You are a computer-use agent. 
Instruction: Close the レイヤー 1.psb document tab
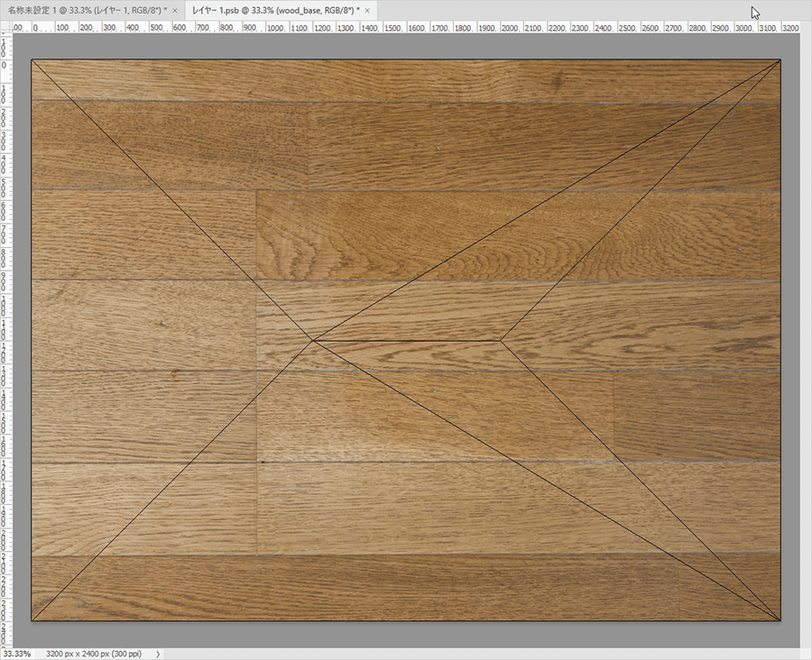367,9
